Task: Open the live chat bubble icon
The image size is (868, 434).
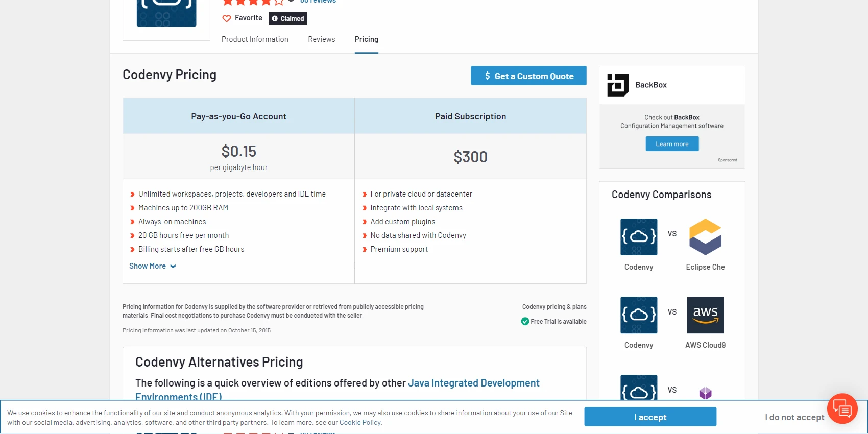Action: (842, 408)
